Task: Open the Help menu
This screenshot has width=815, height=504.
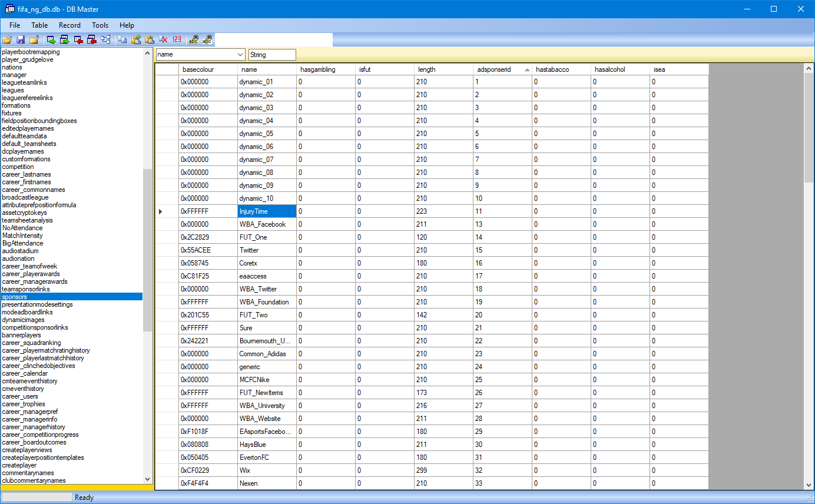Action: point(127,25)
